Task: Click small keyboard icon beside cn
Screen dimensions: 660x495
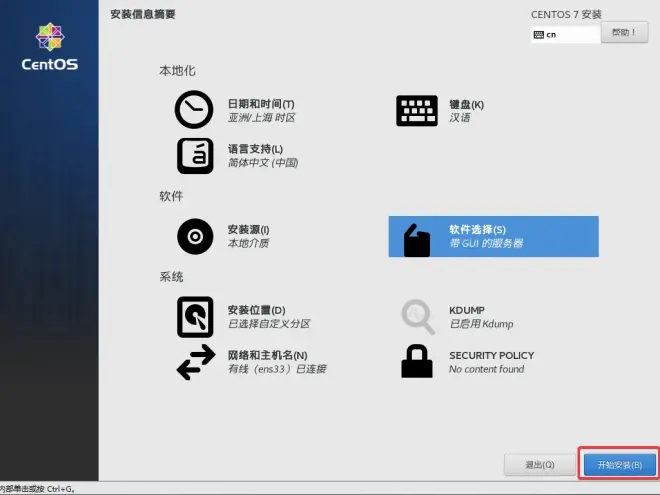Action: (x=538, y=35)
